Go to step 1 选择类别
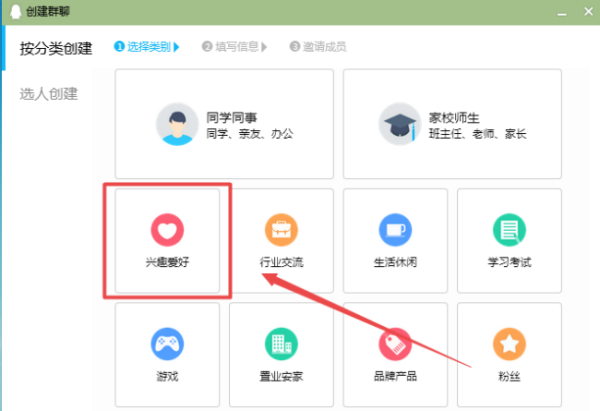600x411 pixels. click(x=147, y=47)
